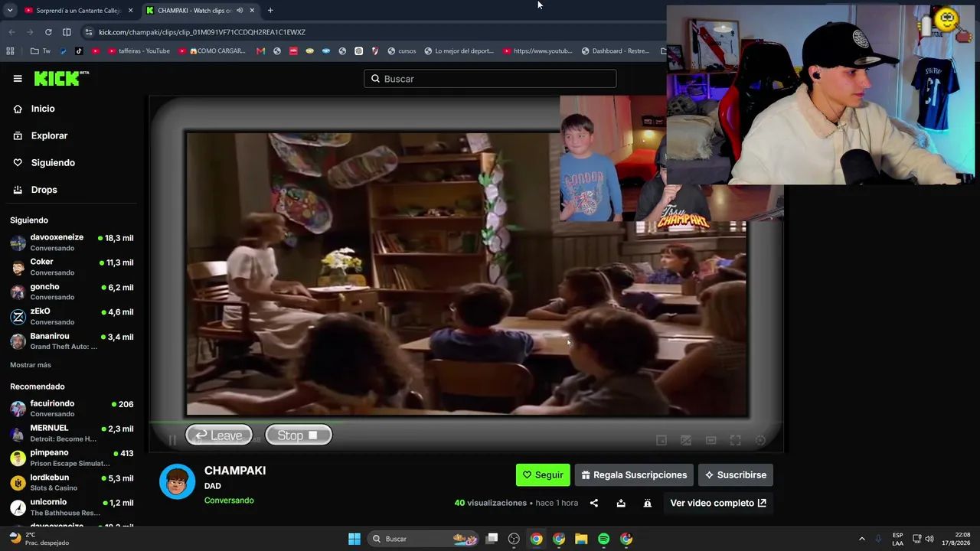Open MERNUEL recommended channel
Screen dimensions: 980x551
tap(71, 433)
